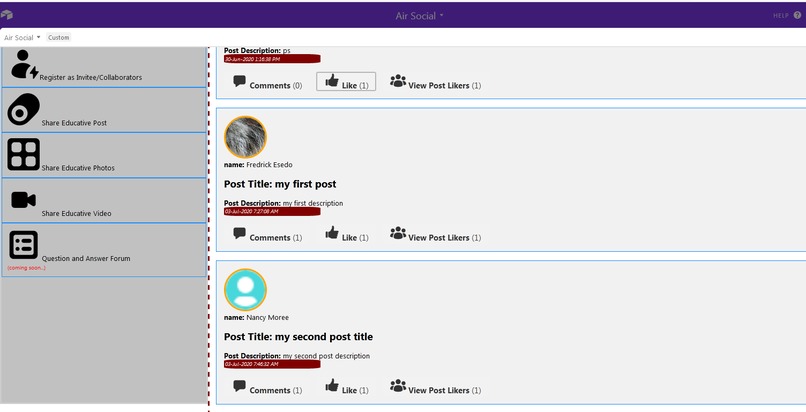Click the 03-Jul-2020 7:46:32 AM timestamp badge
The height and width of the screenshot is (412, 806).
272,364
